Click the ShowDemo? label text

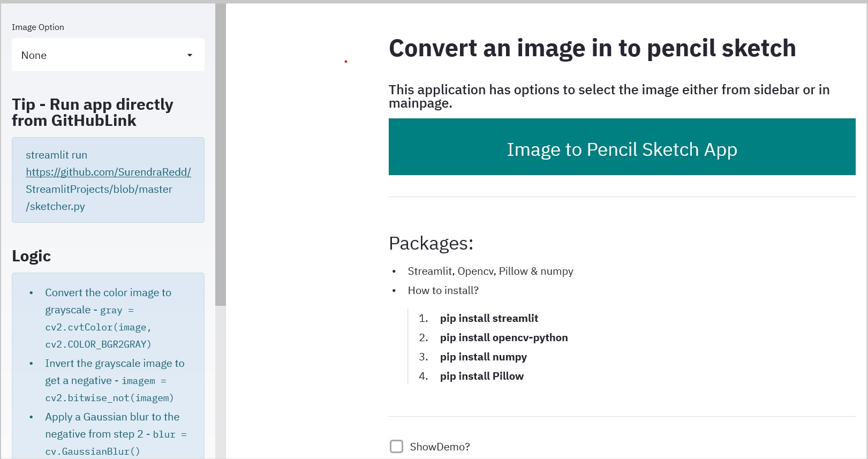(440, 447)
